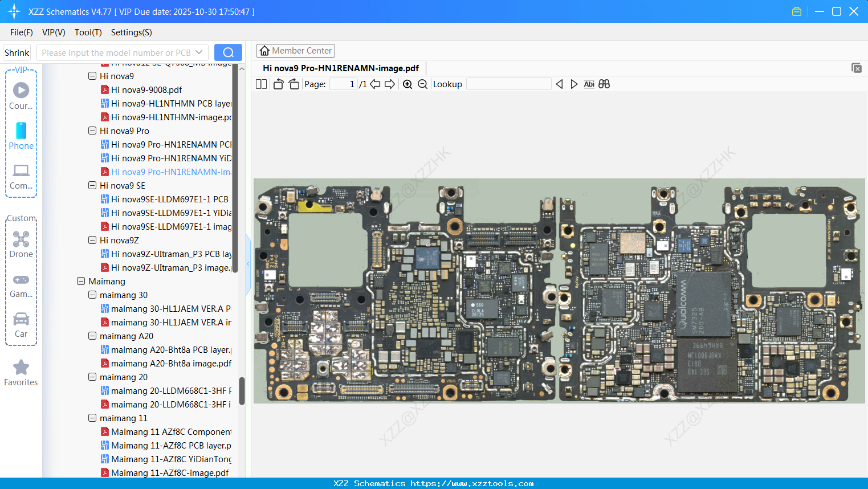This screenshot has height=489, width=868.
Task: Collapse the Hi nova9 SE folder
Action: pos(92,185)
